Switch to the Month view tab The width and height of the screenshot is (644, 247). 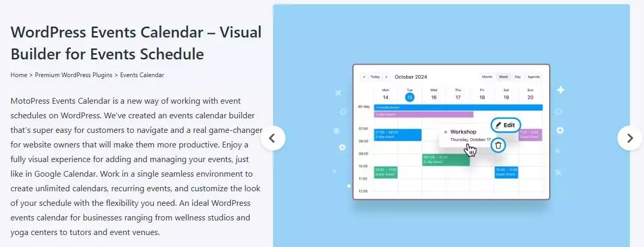[x=487, y=77]
